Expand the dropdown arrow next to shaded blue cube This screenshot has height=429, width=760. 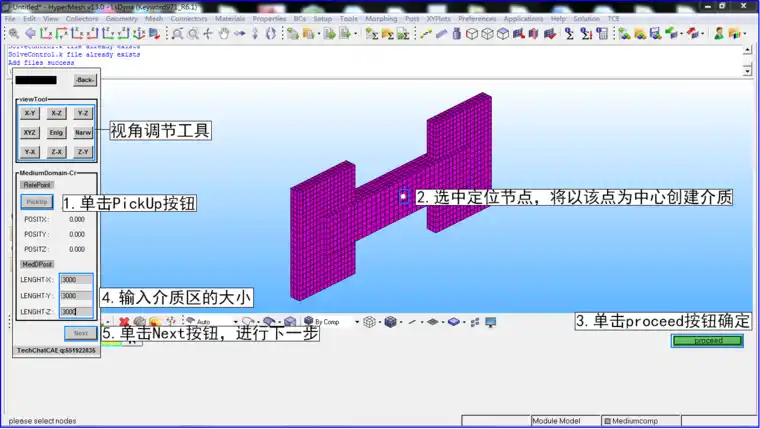pos(401,322)
